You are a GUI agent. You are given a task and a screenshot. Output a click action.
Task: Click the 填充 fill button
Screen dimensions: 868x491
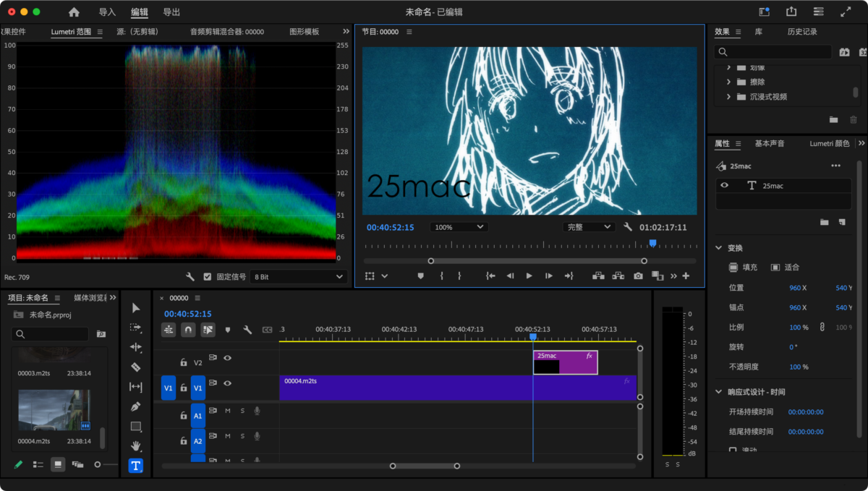[743, 268]
